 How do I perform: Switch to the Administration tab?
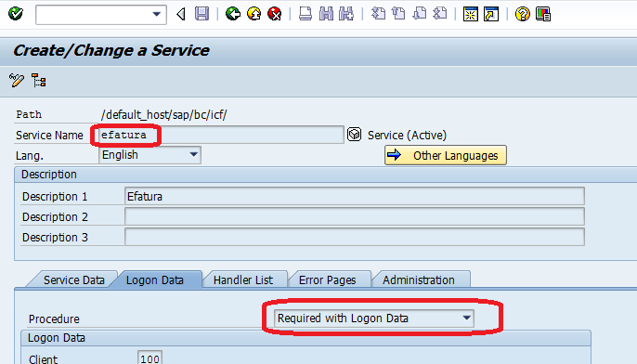[419, 279]
